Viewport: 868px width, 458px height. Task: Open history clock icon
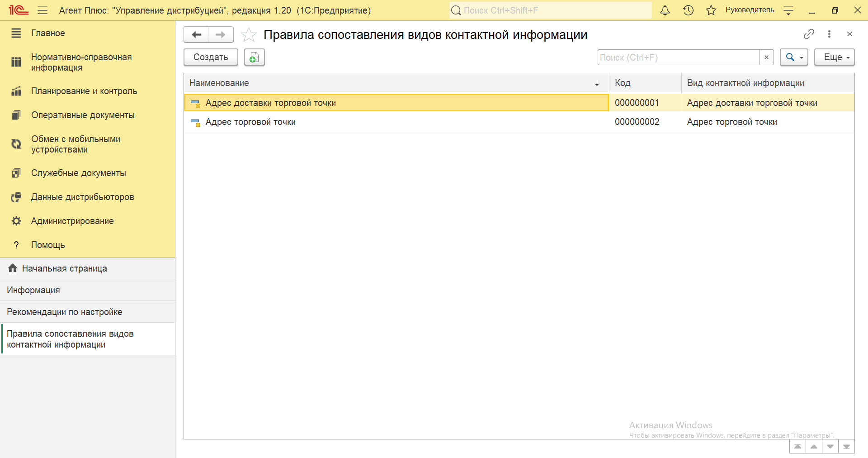click(x=688, y=10)
